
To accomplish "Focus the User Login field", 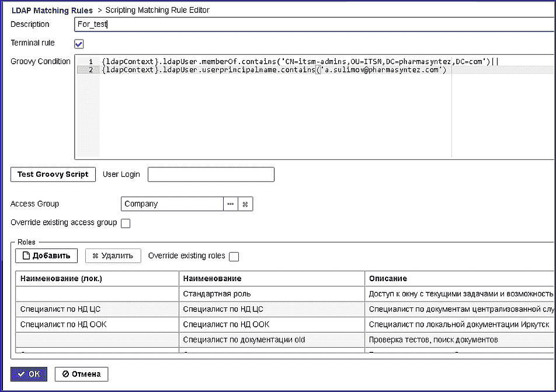I will [x=211, y=174].
